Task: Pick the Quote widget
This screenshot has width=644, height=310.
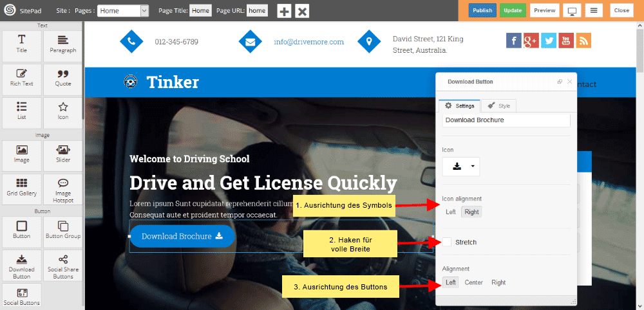Action: pyautogui.click(x=63, y=80)
